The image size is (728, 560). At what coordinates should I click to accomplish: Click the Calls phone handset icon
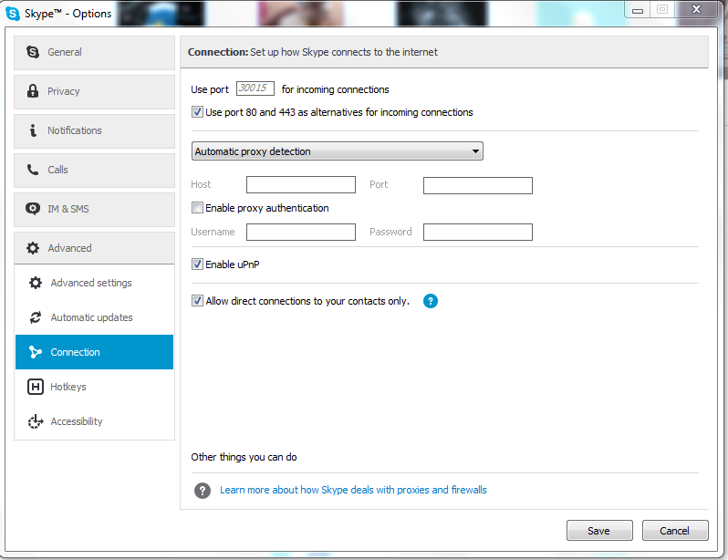[33, 170]
